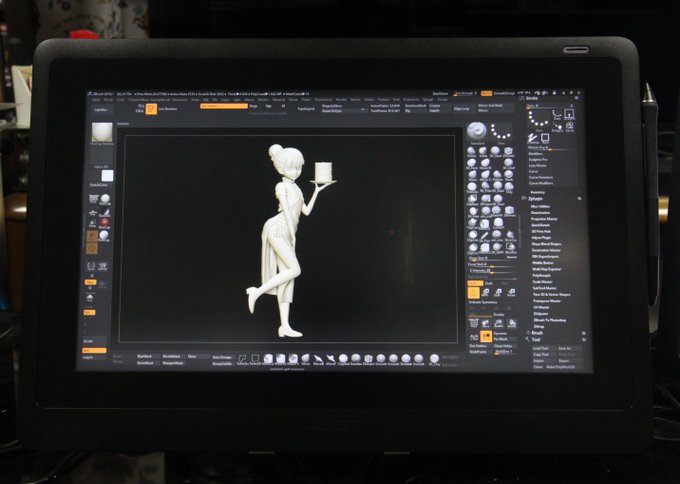The width and height of the screenshot is (680, 484).
Task: Toggle the orange Menus button in title bar
Action: (x=486, y=93)
